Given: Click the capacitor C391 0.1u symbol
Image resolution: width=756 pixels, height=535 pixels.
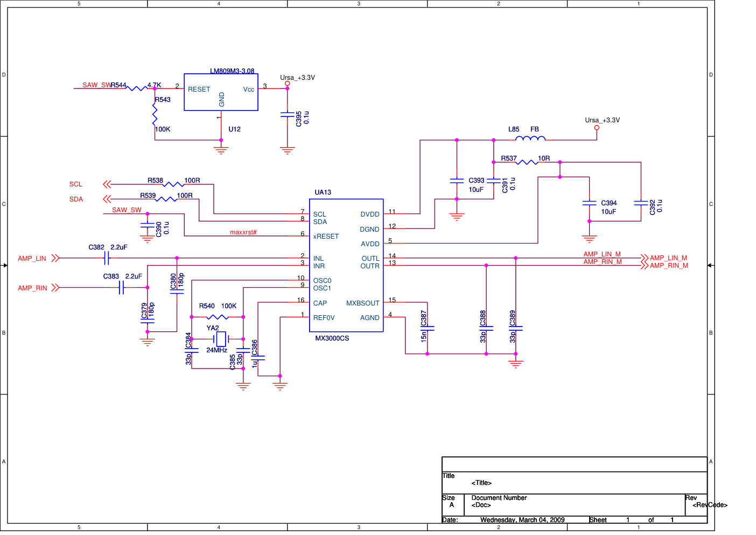Looking at the screenshot, I should click(494, 180).
